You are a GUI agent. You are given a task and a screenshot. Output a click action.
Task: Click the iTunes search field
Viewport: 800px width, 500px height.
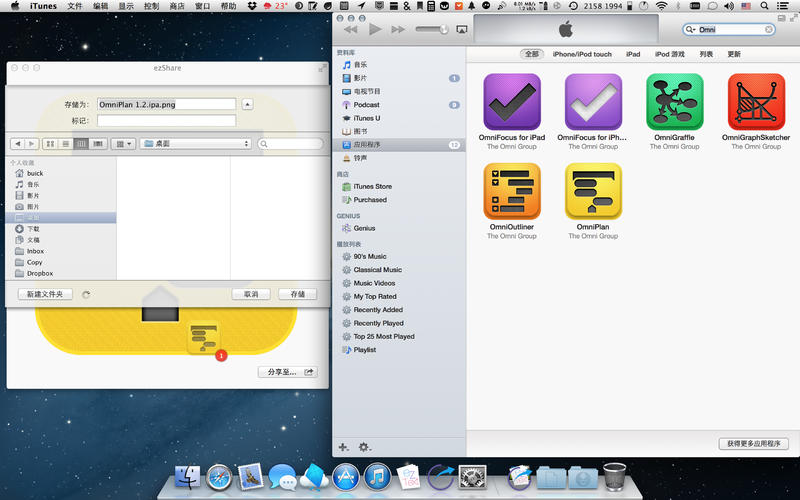[730, 30]
